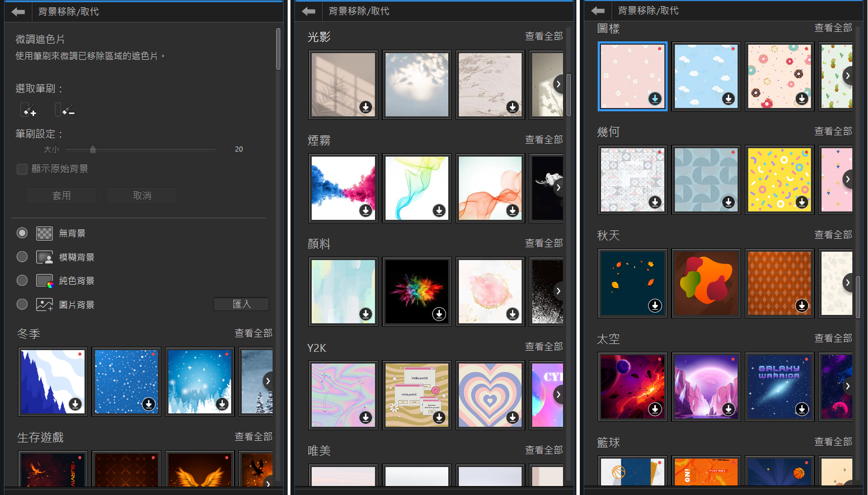
Task: Click the 匯入 button for image background
Action: click(241, 304)
